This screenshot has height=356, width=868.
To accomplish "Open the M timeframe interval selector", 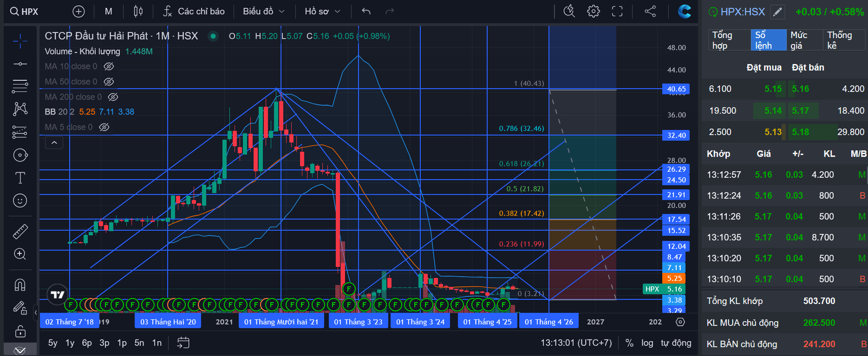I will pos(109,12).
